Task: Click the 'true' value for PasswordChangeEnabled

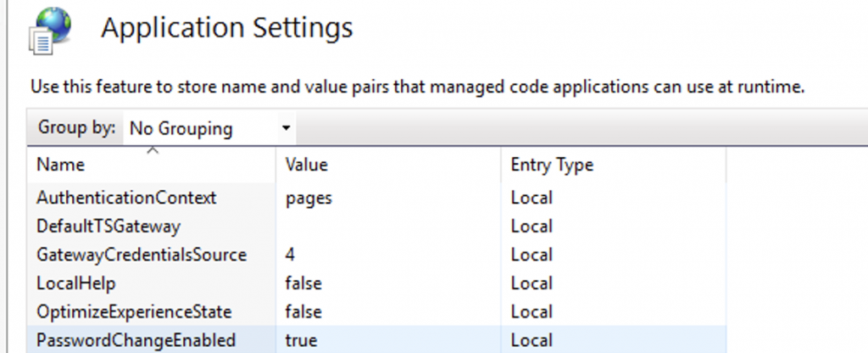Action: (301, 340)
